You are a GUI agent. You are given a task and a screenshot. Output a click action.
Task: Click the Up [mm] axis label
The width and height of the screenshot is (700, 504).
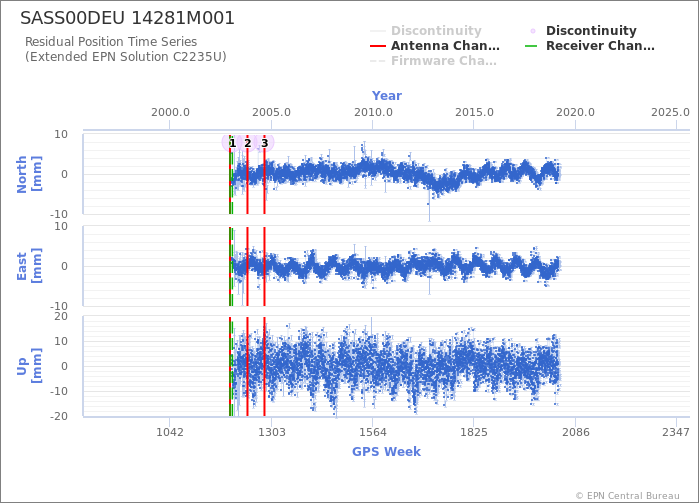click(29, 366)
